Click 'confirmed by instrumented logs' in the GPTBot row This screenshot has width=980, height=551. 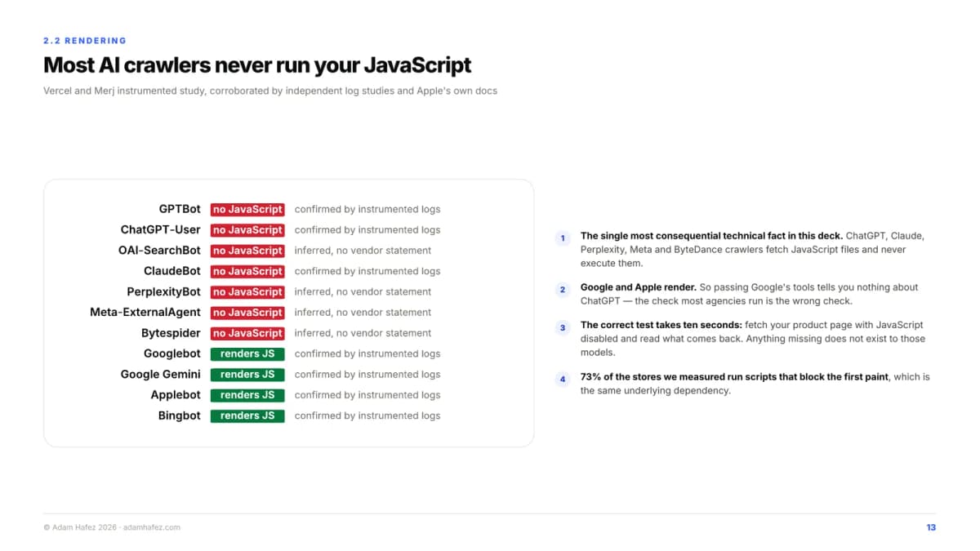click(x=367, y=210)
